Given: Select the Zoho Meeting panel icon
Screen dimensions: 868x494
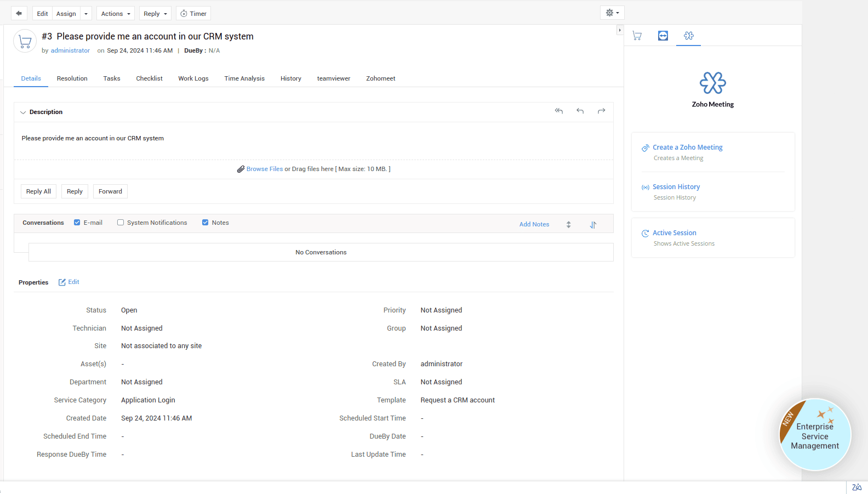Looking at the screenshot, I should click(x=688, y=36).
